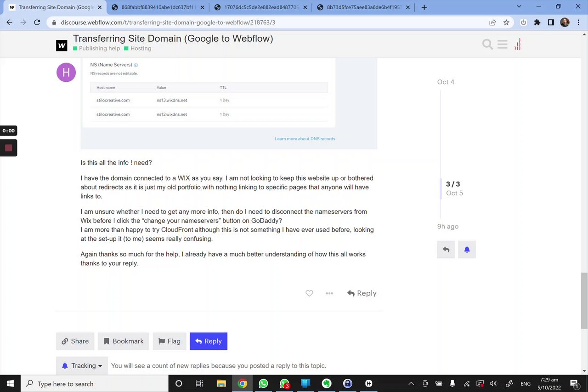Open the Windows notification center icon

(x=574, y=383)
